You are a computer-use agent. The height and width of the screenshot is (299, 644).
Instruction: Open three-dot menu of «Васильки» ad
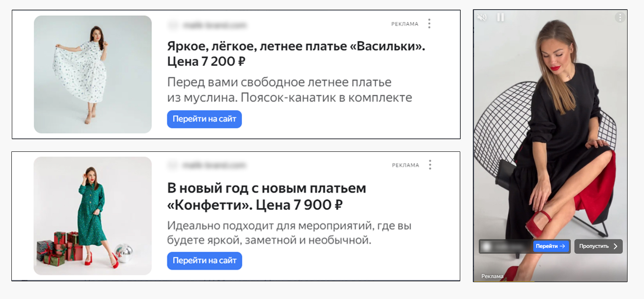pos(429,24)
